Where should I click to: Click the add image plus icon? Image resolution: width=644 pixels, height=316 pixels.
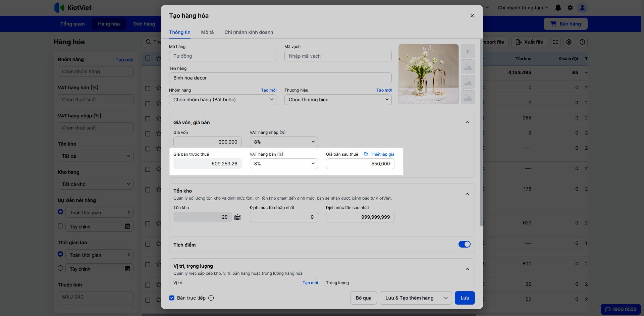point(468,51)
